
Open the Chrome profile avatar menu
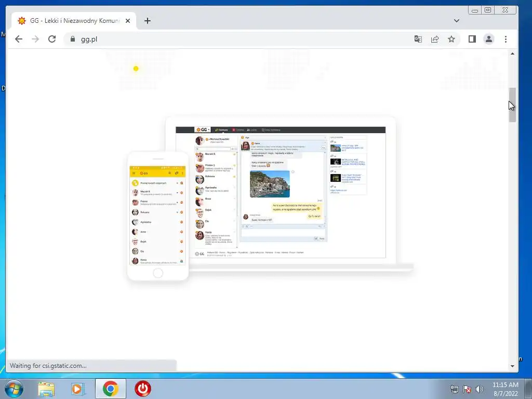tap(488, 39)
